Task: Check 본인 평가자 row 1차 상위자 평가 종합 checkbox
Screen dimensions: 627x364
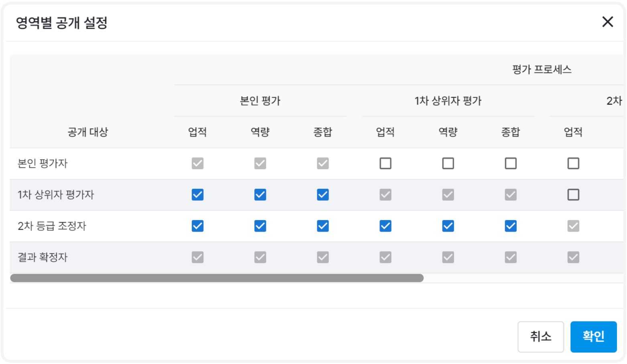Action: click(x=510, y=163)
